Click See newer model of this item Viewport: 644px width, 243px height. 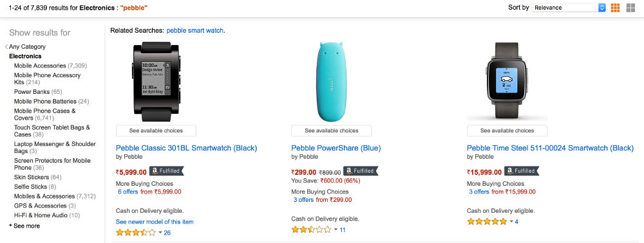tap(155, 222)
